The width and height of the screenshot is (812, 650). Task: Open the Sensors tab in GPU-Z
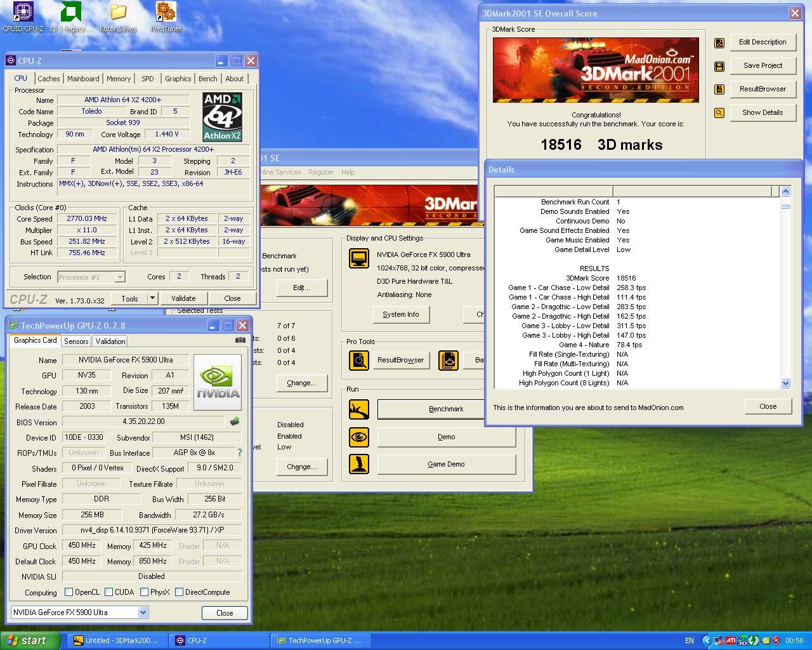(x=76, y=342)
